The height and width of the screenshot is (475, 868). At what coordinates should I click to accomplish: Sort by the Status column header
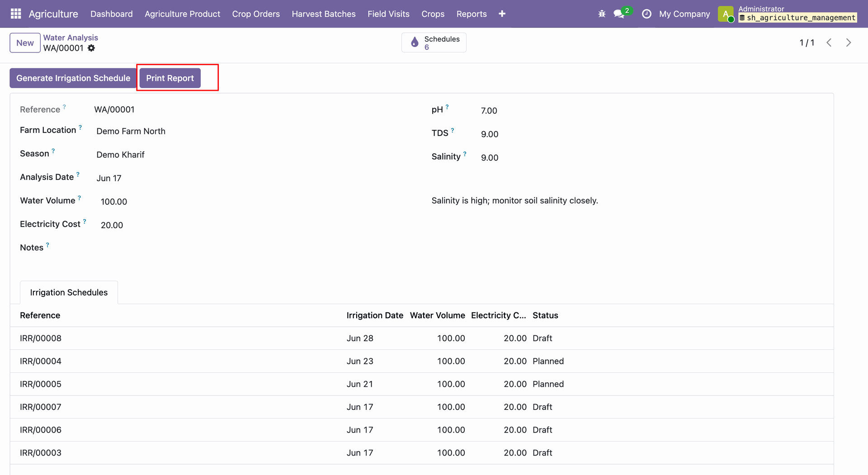(545, 315)
